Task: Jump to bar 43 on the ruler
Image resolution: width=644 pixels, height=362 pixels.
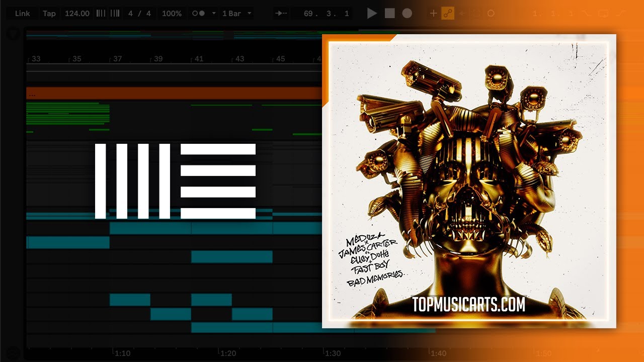Action: pyautogui.click(x=239, y=59)
